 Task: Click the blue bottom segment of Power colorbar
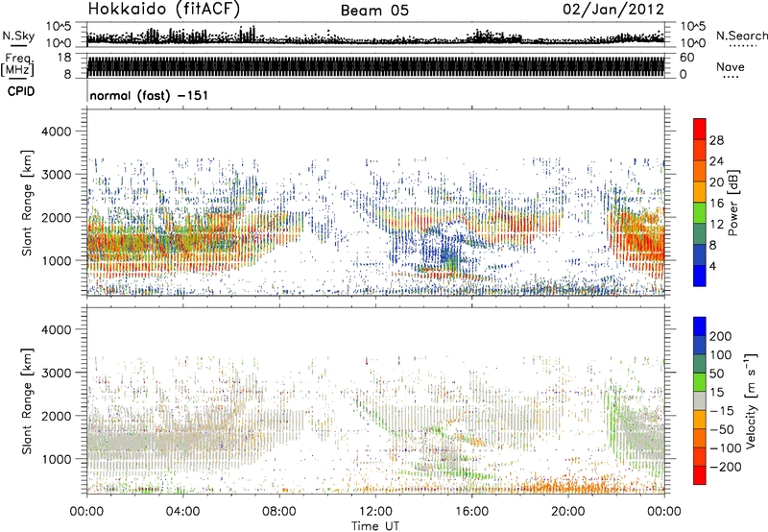700,276
